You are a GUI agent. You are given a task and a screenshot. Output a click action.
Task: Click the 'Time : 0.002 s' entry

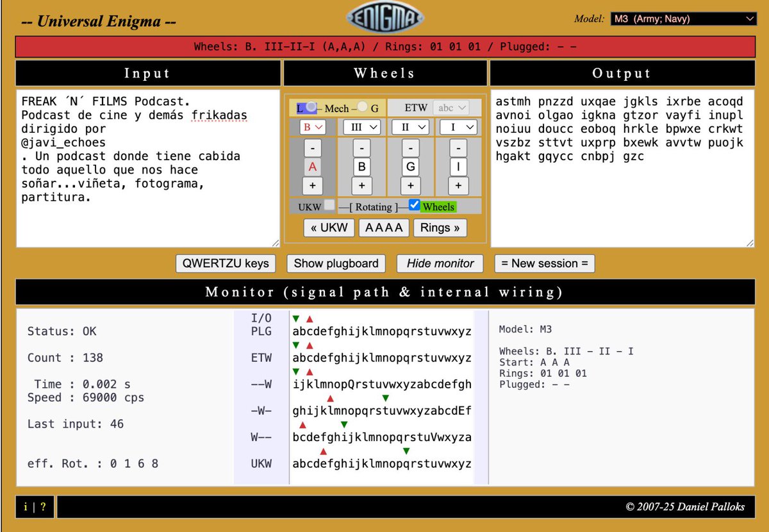coord(82,384)
